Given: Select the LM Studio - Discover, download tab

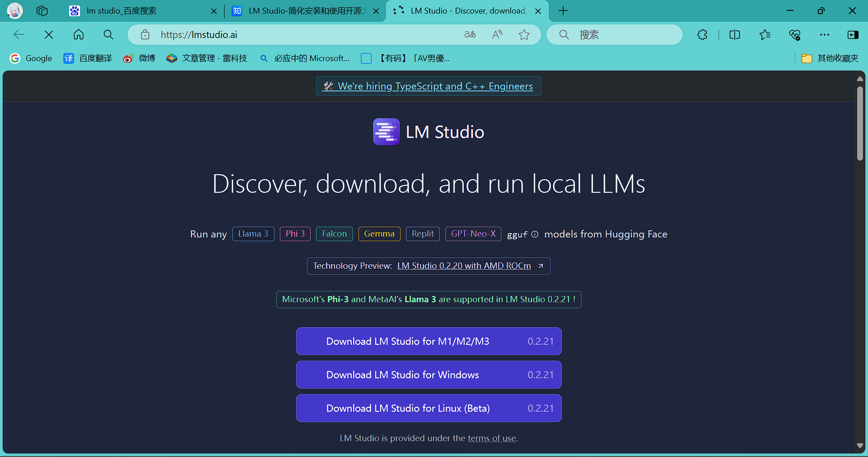Looking at the screenshot, I should (467, 11).
